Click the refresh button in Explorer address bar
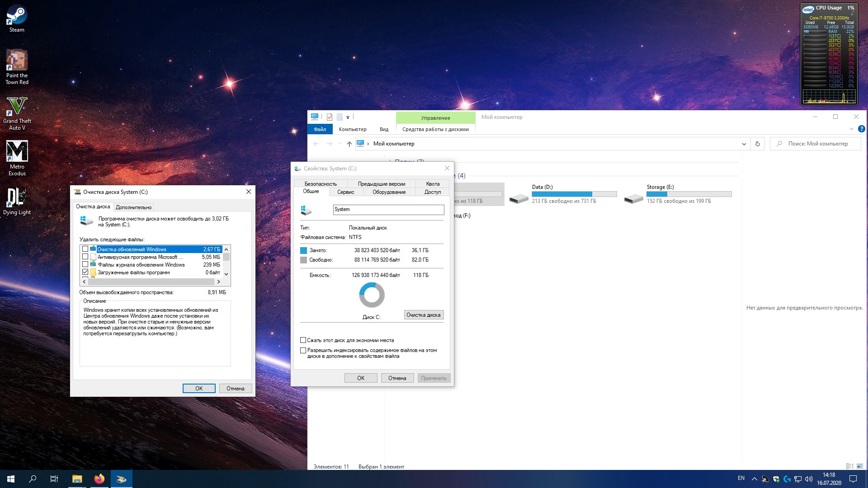 [758, 144]
